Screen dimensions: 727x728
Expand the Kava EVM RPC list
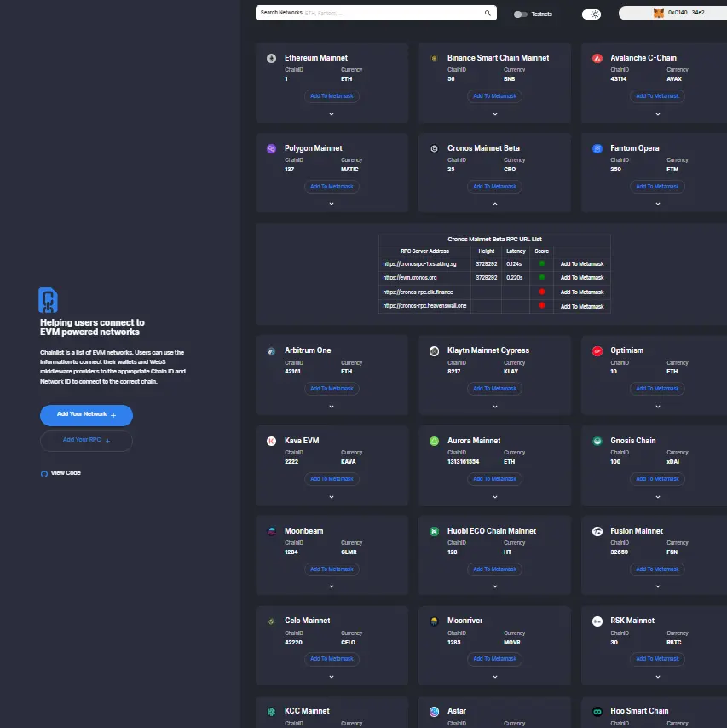click(332, 497)
